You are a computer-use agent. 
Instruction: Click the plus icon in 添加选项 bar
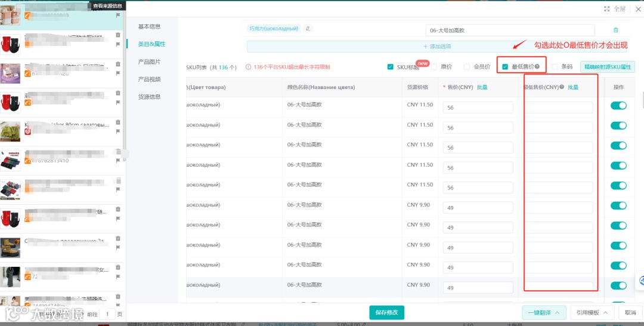coord(426,47)
